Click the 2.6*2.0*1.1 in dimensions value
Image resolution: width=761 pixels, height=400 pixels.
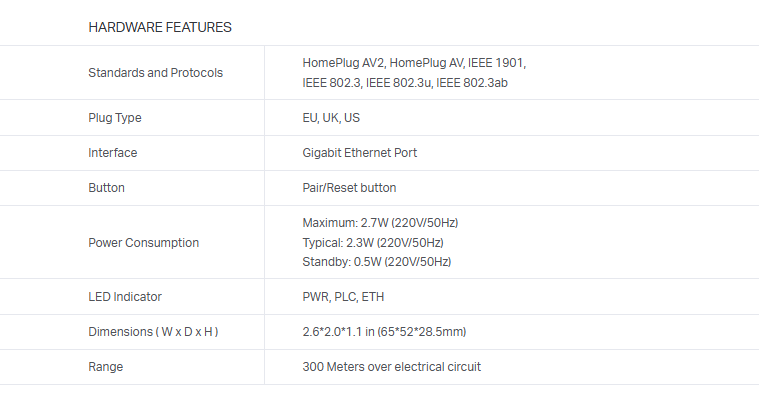(384, 332)
